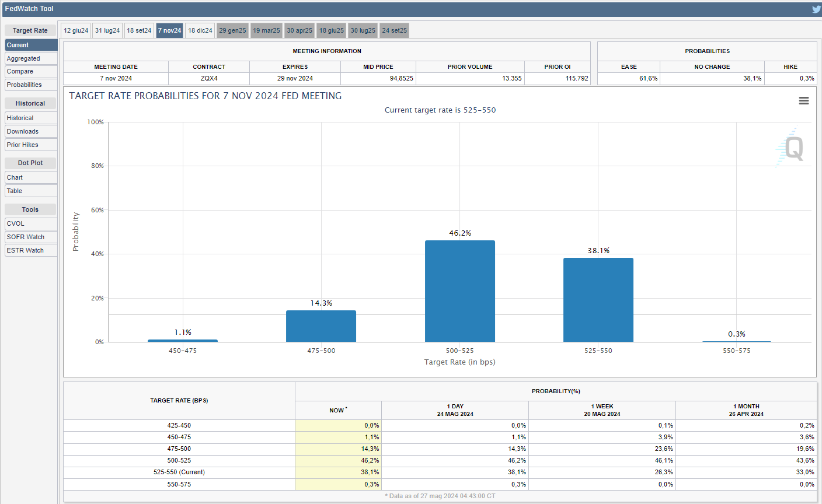The image size is (822, 504).
Task: Select the 31 lug24 meeting tab
Action: coord(107,30)
